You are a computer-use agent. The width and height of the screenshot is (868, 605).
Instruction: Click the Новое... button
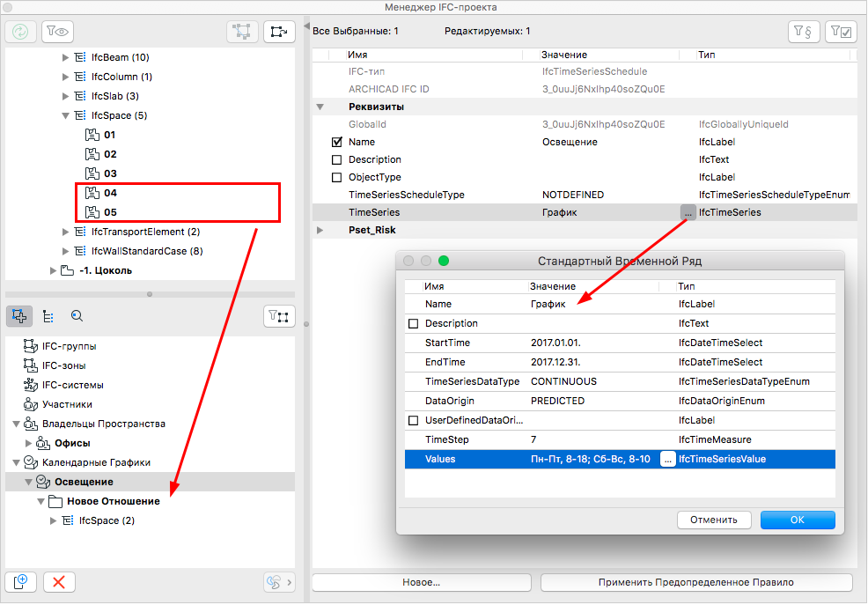(422, 582)
